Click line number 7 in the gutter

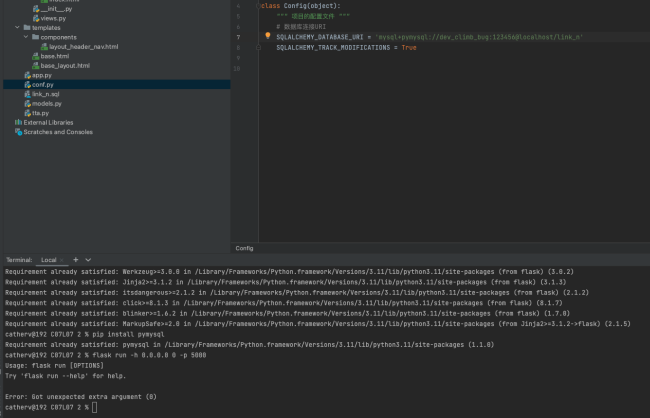[x=238, y=37]
